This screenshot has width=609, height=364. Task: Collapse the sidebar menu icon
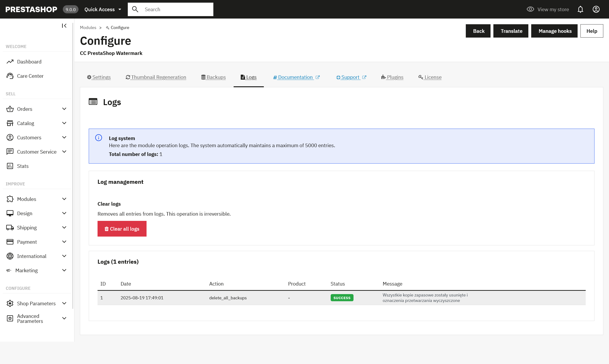64,25
